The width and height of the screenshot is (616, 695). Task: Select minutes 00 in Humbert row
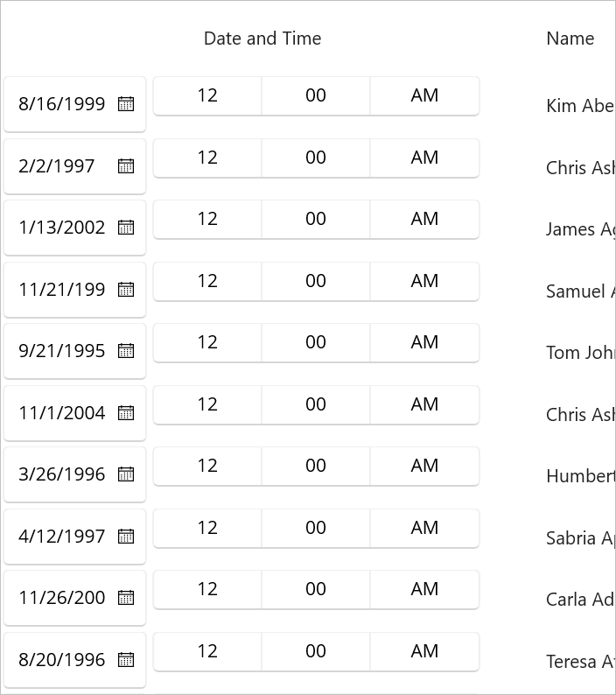pyautogui.click(x=316, y=466)
